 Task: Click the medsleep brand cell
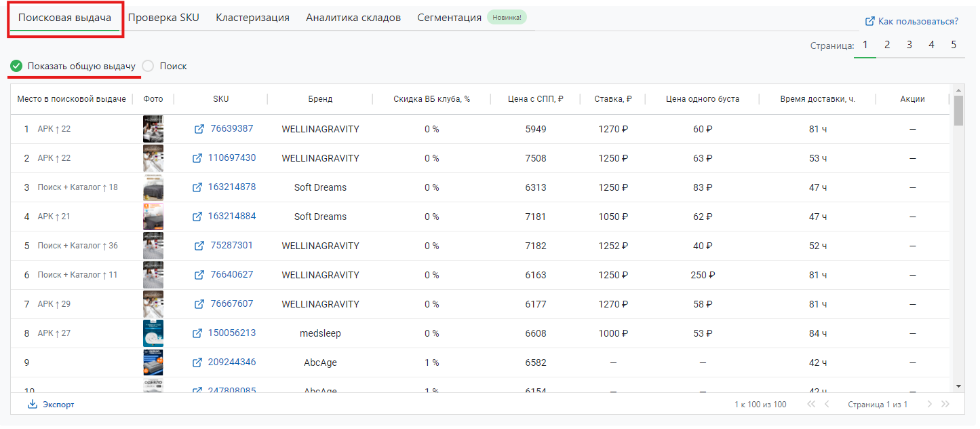320,333
